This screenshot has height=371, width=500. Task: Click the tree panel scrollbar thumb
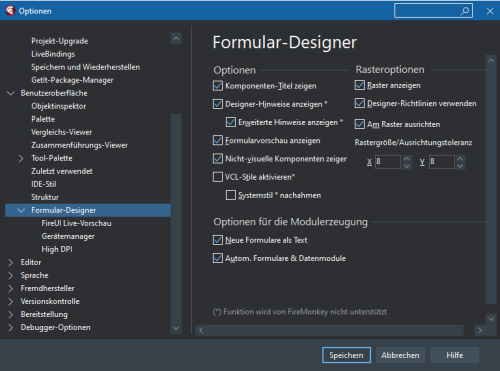tap(176, 218)
